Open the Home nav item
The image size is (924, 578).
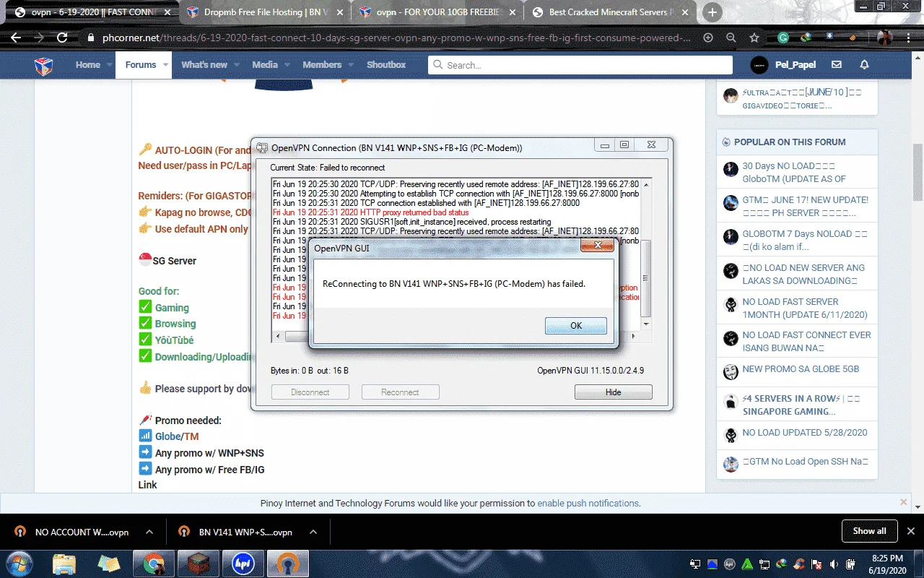88,65
